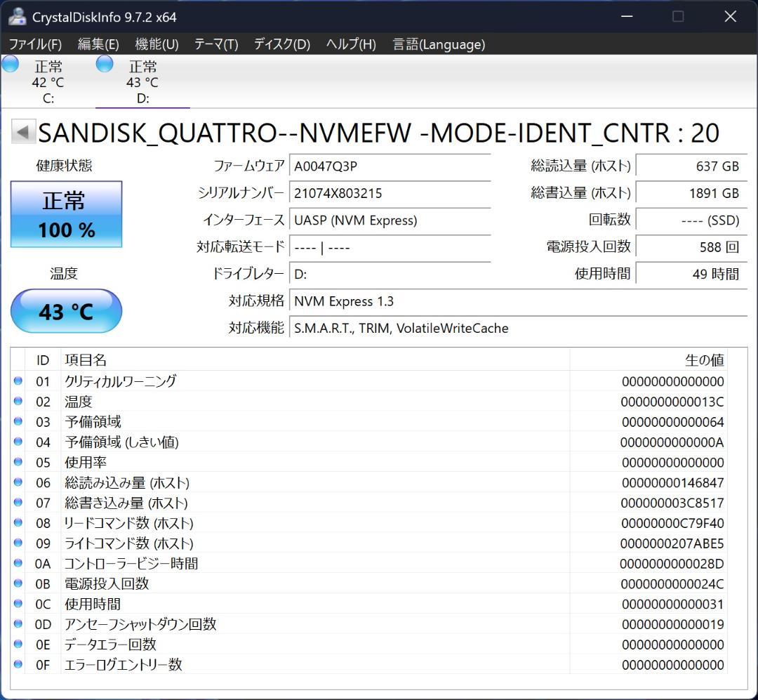Image resolution: width=758 pixels, height=700 pixels.
Task: Click the status dot next to 電源投入回数
Action: pos(17,583)
